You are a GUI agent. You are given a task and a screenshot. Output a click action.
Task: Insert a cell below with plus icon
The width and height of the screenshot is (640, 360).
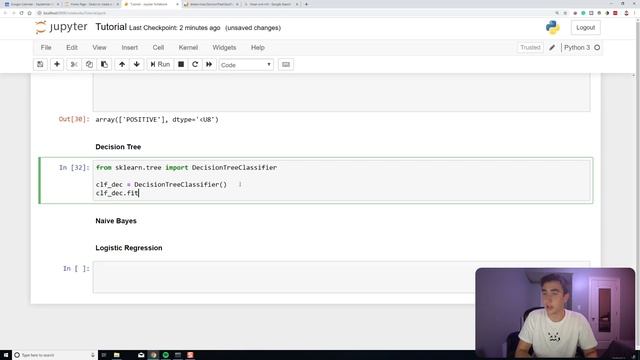coord(57,64)
